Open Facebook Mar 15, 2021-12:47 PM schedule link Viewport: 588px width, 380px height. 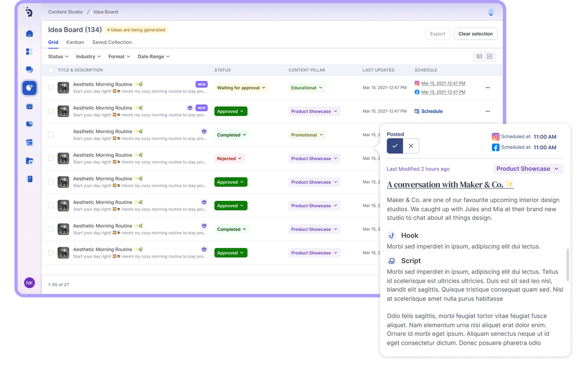pos(443,92)
